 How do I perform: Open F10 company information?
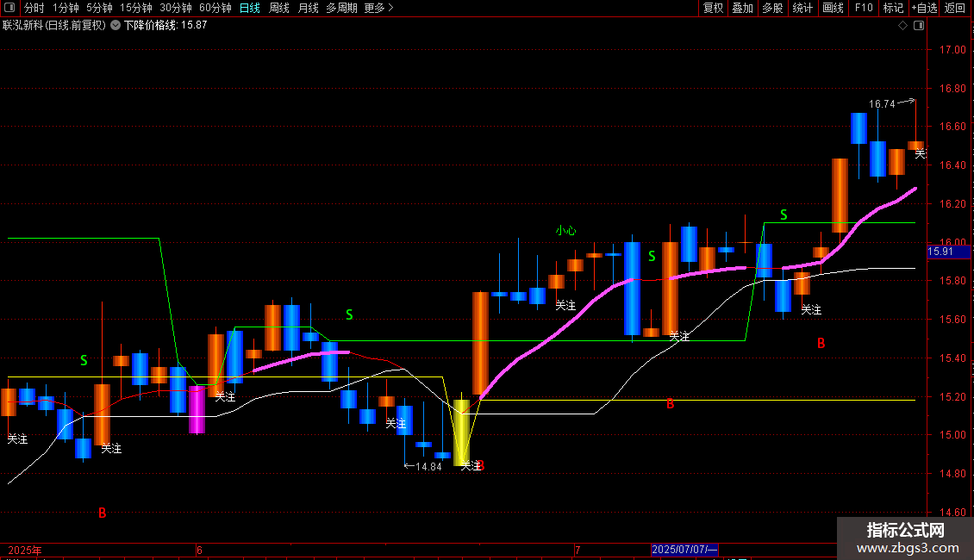click(864, 8)
